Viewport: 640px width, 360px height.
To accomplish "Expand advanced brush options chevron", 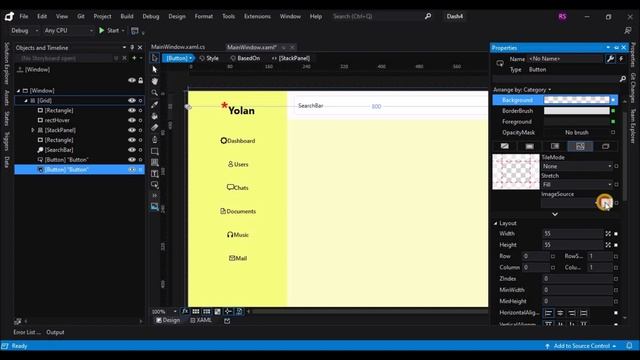I will (x=555, y=214).
